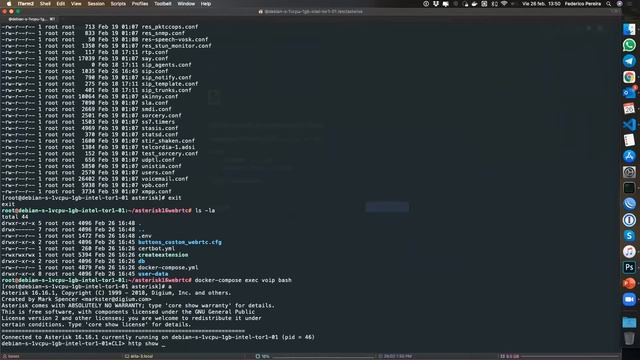
Task: Switch to iTerm2 via its Dock icon
Action: [629, 188]
